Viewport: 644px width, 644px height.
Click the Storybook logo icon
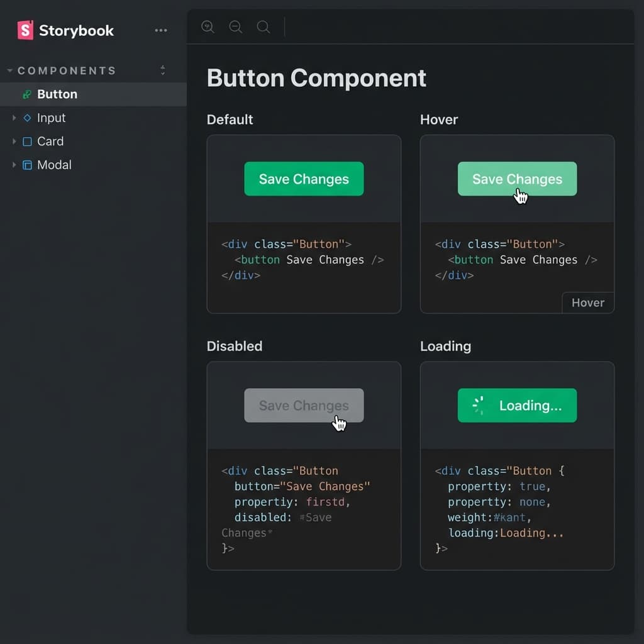coord(24,30)
